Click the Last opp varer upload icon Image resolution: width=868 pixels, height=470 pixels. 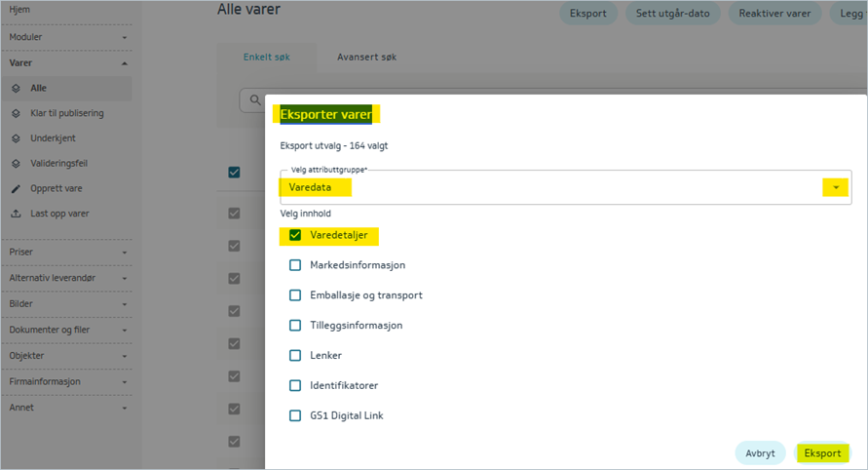(x=16, y=214)
